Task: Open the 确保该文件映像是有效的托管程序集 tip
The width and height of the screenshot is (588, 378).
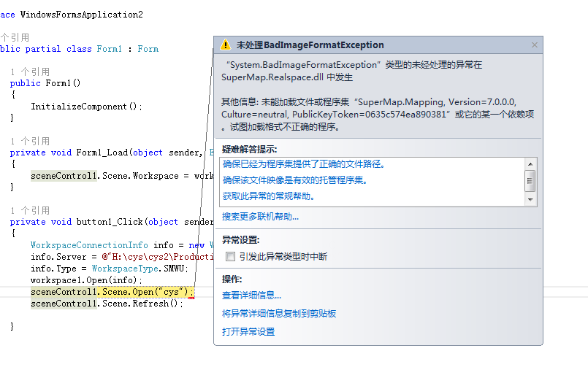Action: tap(294, 180)
